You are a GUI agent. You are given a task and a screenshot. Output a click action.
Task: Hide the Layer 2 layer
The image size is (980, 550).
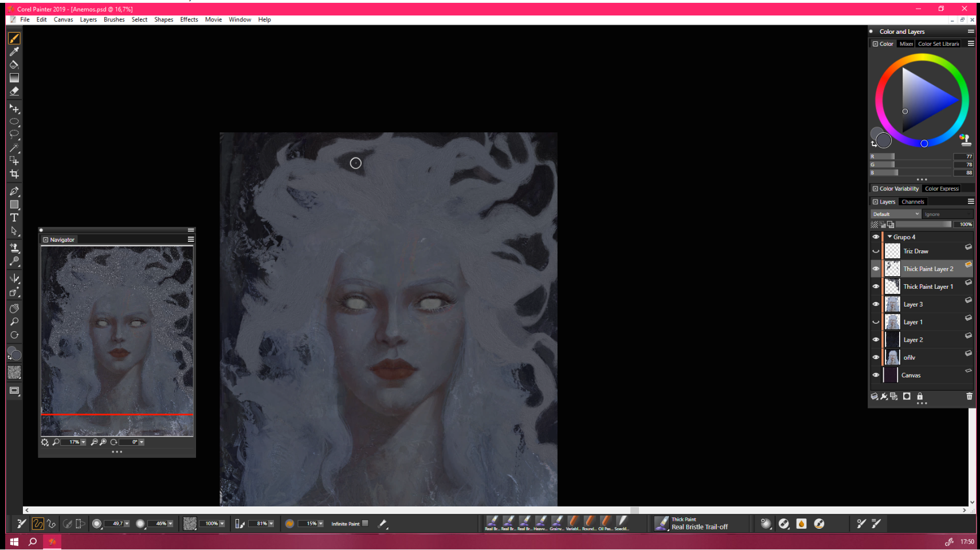tap(876, 340)
